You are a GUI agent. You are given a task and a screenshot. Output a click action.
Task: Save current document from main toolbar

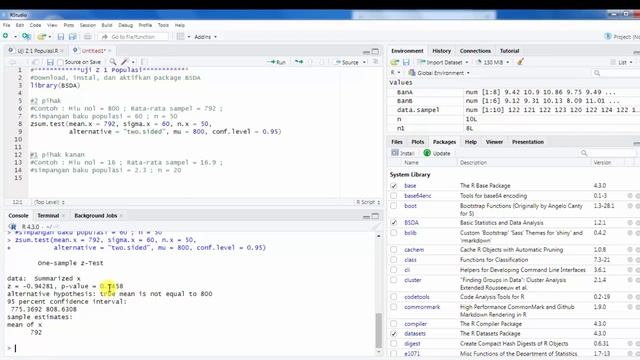(x=61, y=37)
